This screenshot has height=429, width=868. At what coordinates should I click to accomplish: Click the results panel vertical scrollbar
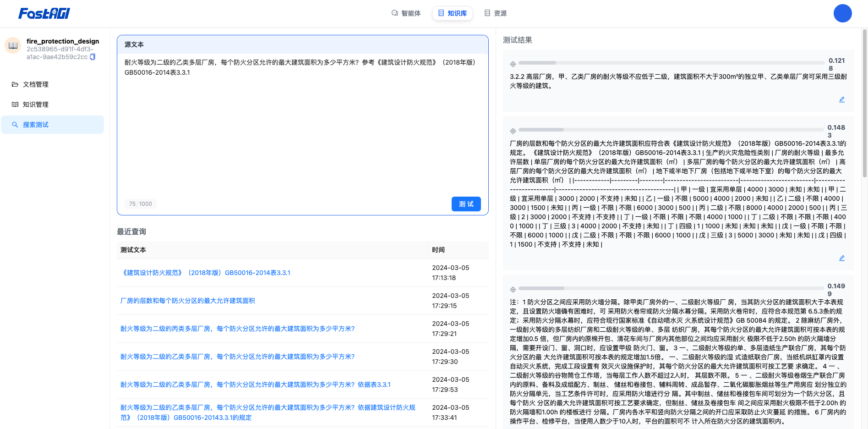865,103
